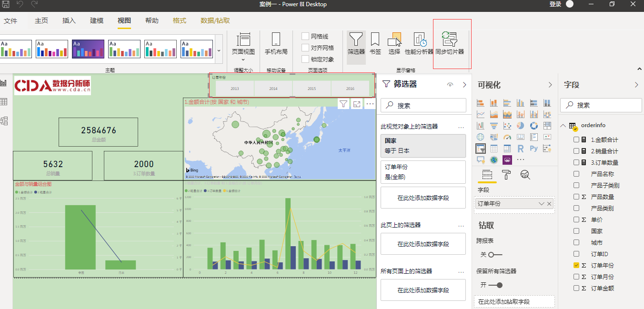
Task: Select the R script visual
Action: 521,149
